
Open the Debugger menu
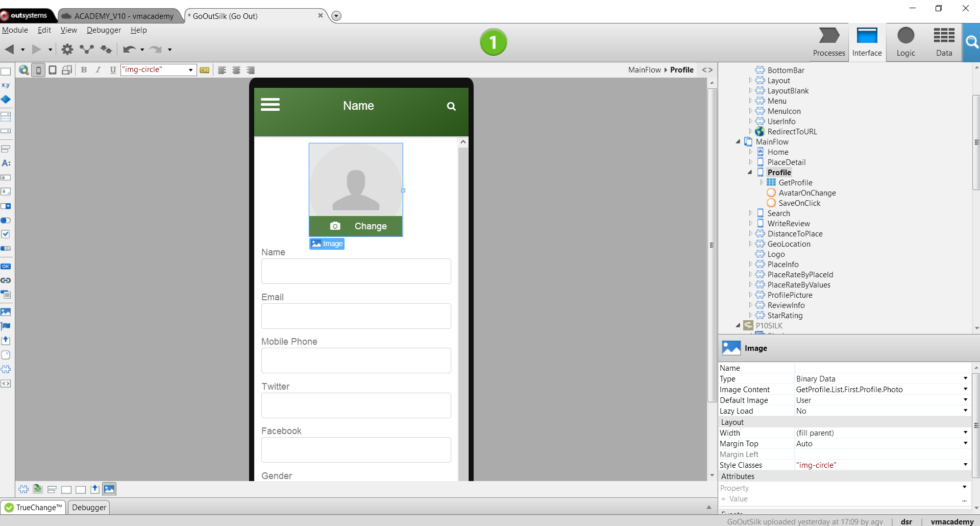104,30
